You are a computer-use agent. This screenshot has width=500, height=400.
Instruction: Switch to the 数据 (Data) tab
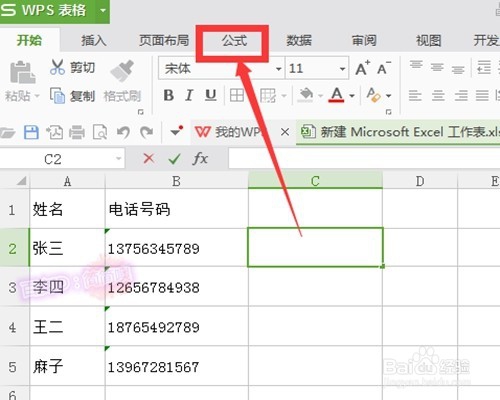click(299, 40)
